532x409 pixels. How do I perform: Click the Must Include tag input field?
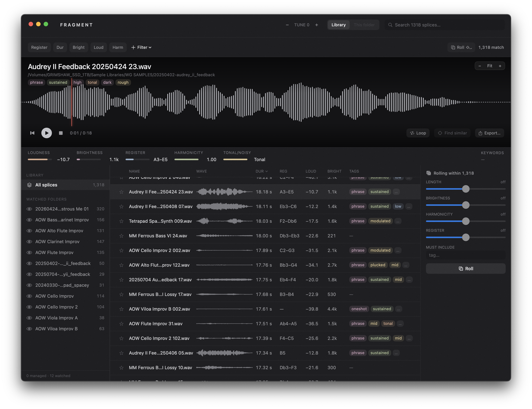[x=465, y=255]
